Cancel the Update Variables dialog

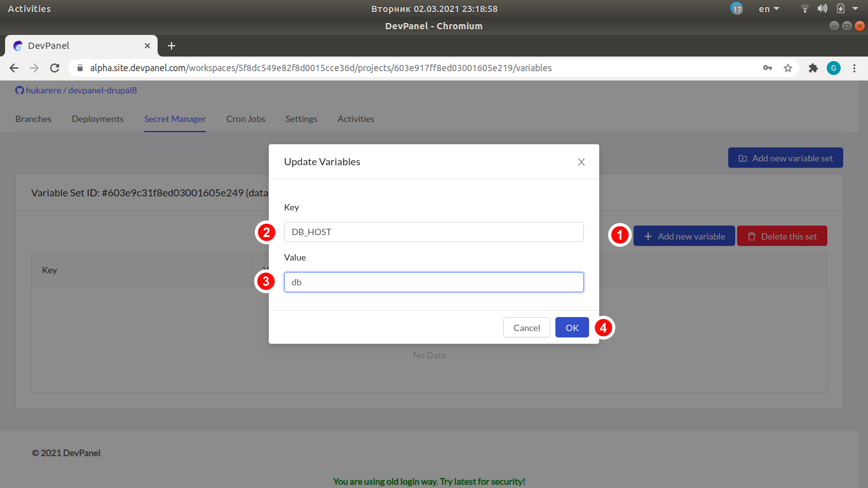(x=526, y=327)
